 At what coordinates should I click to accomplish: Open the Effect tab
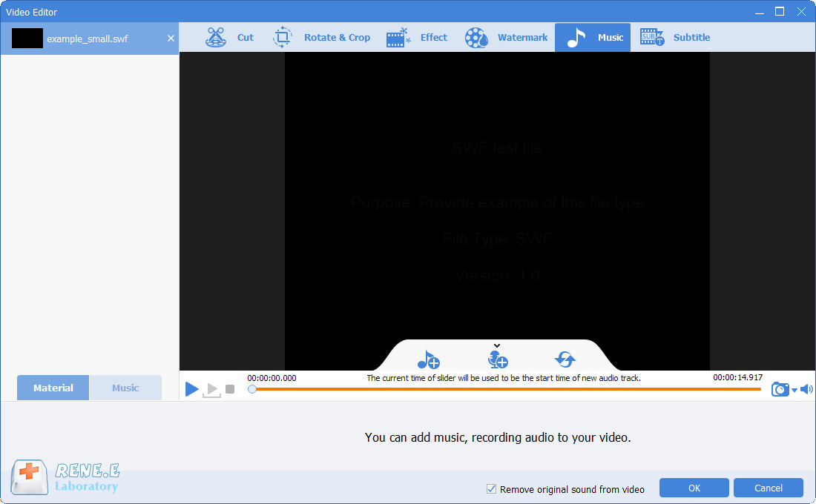417,37
